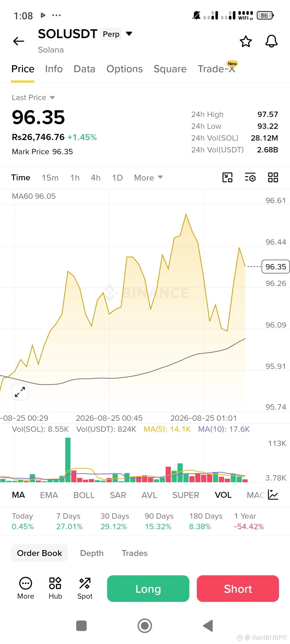Screen dimensions: 290x644
Task: Toggle the BOLL indicator
Action: point(84,495)
